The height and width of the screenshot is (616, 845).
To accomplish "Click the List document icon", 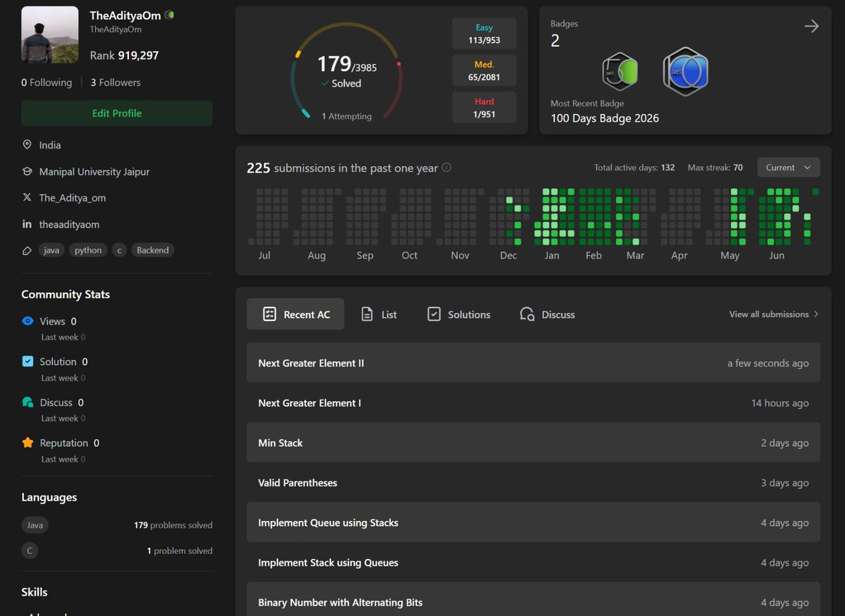I will [367, 314].
